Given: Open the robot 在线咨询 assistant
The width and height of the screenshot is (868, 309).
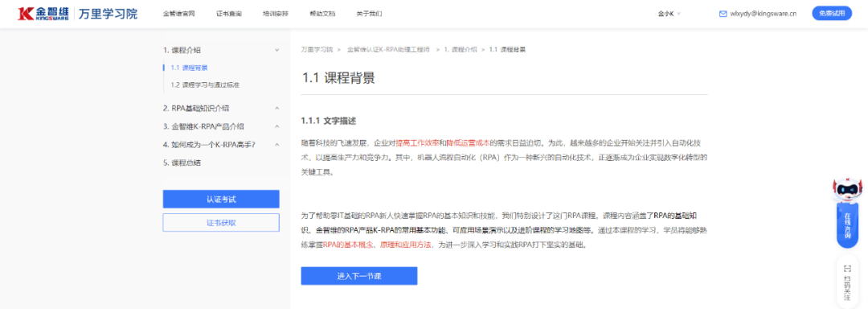Looking at the screenshot, I should [847, 213].
